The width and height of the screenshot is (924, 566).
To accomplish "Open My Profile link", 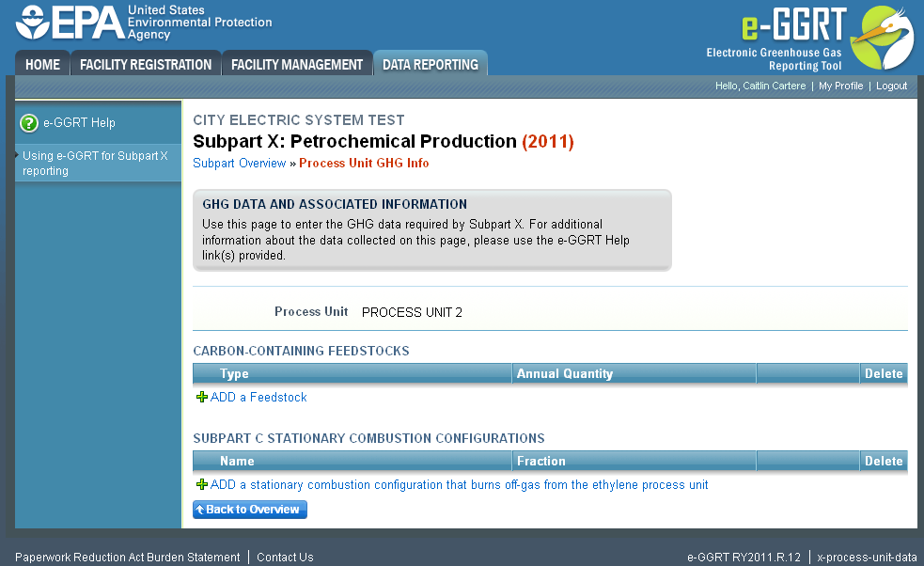I will (x=840, y=86).
